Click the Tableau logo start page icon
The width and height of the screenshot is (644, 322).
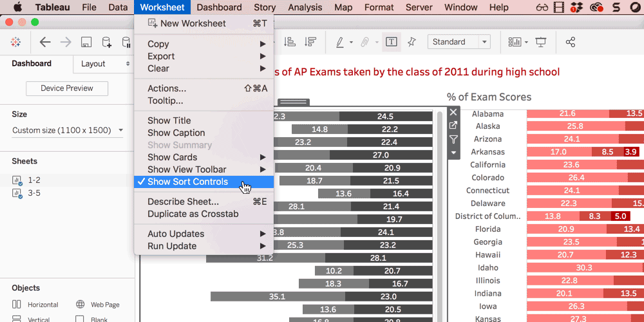(x=16, y=42)
